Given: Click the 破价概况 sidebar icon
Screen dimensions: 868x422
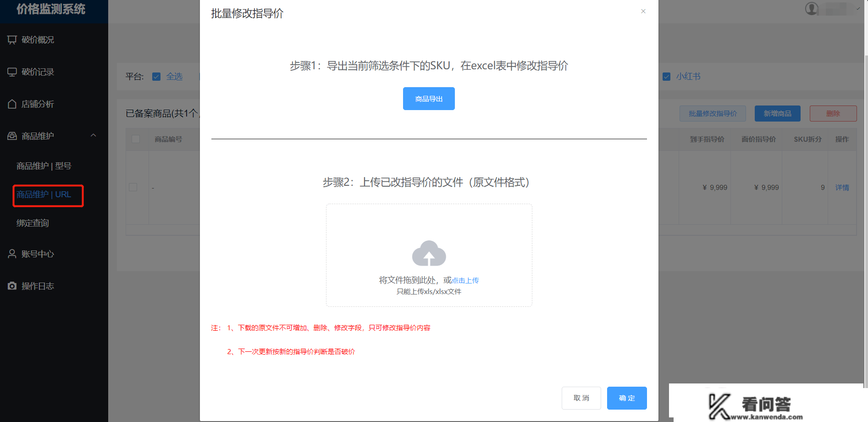Looking at the screenshot, I should 12,40.
